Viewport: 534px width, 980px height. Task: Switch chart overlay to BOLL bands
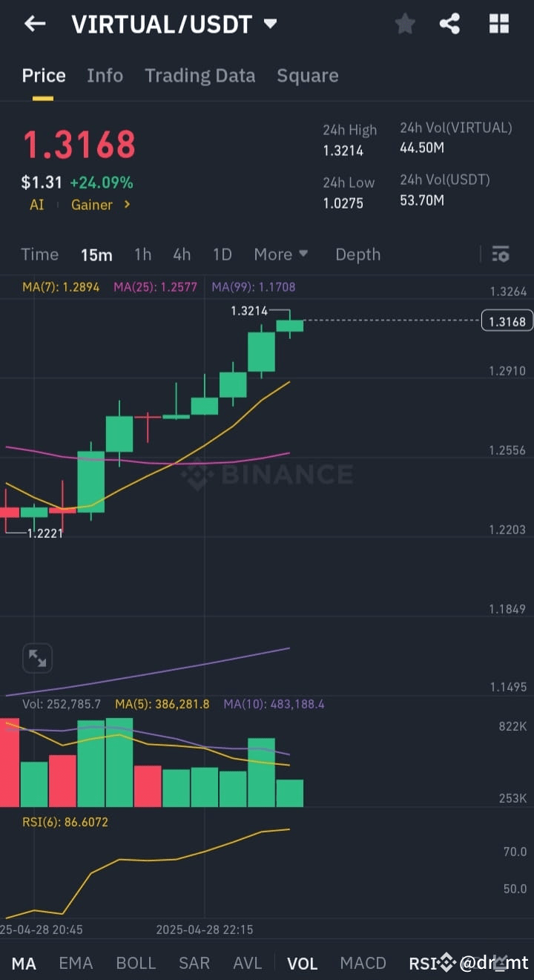136,962
